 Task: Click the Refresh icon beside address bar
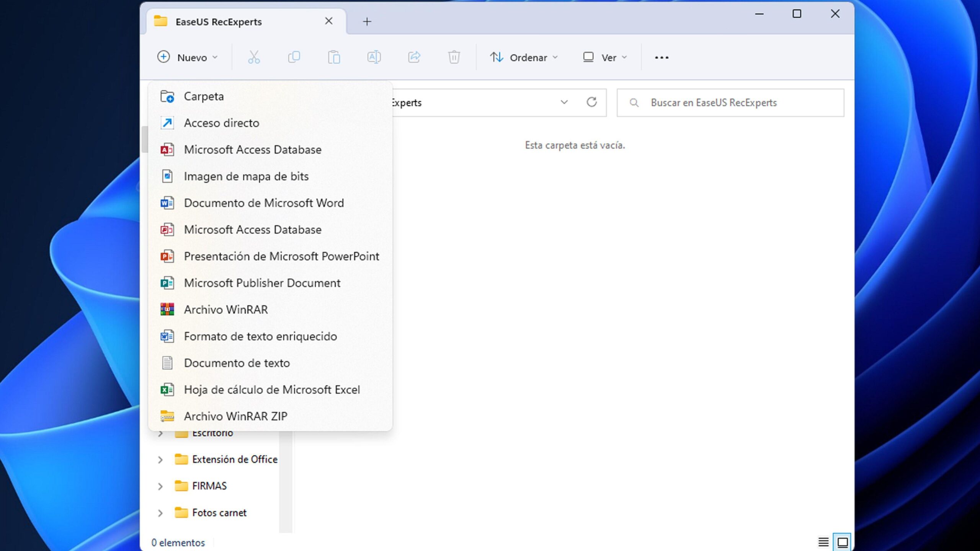[592, 102]
